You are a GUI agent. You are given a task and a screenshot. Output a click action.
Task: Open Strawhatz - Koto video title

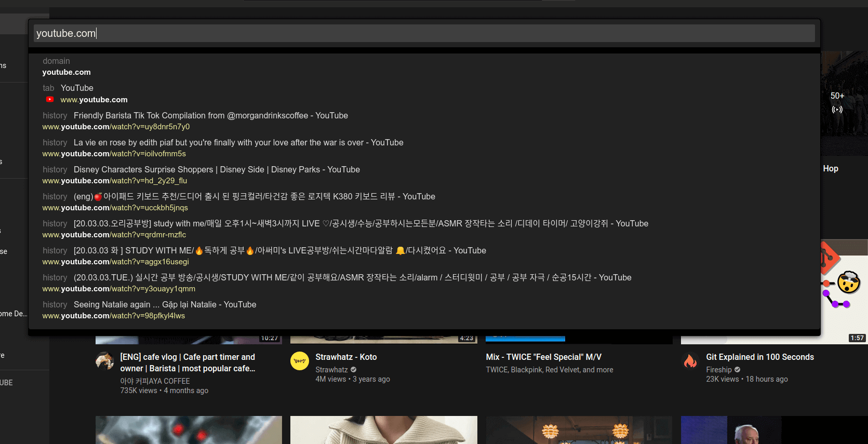pyautogui.click(x=346, y=357)
